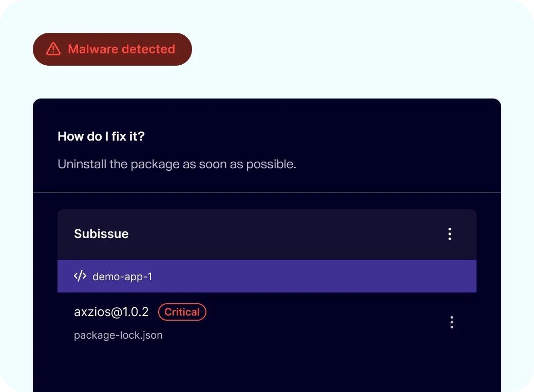Click the warning triangle icon in the malware banner
The image size is (534, 392).
pyautogui.click(x=53, y=49)
